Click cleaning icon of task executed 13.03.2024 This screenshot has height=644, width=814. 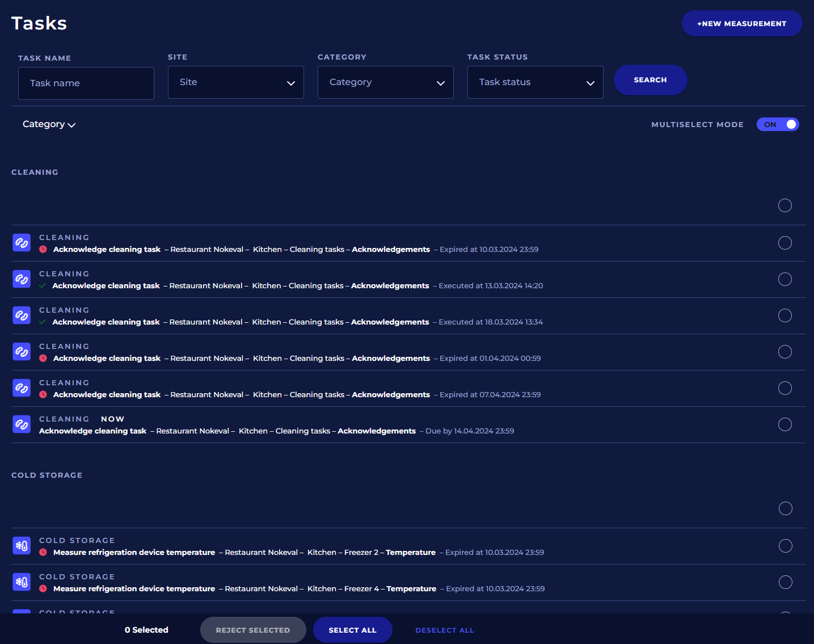pos(22,279)
